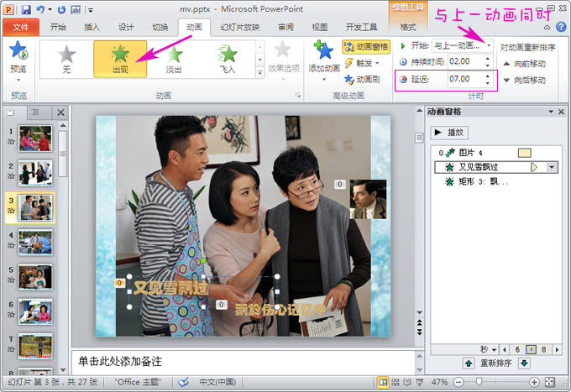Image resolution: width=571 pixels, height=392 pixels.
Task: Switch to Slide Sorter view icon
Action: (x=396, y=382)
